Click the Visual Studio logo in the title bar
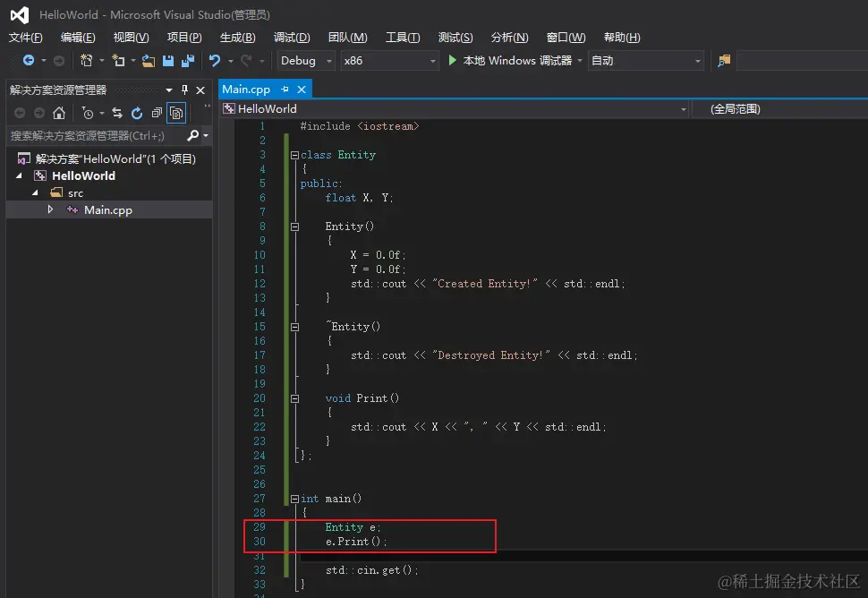This screenshot has width=868, height=598. [x=20, y=15]
